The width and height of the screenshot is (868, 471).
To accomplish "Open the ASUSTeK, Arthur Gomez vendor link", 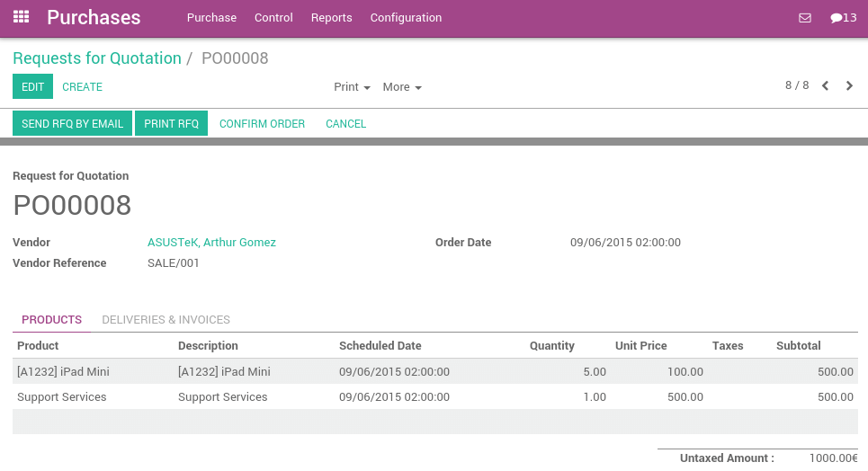I will click(211, 243).
